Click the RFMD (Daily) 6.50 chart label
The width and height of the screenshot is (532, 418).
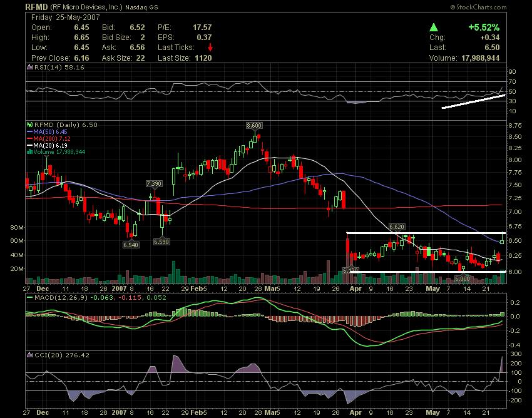point(66,125)
